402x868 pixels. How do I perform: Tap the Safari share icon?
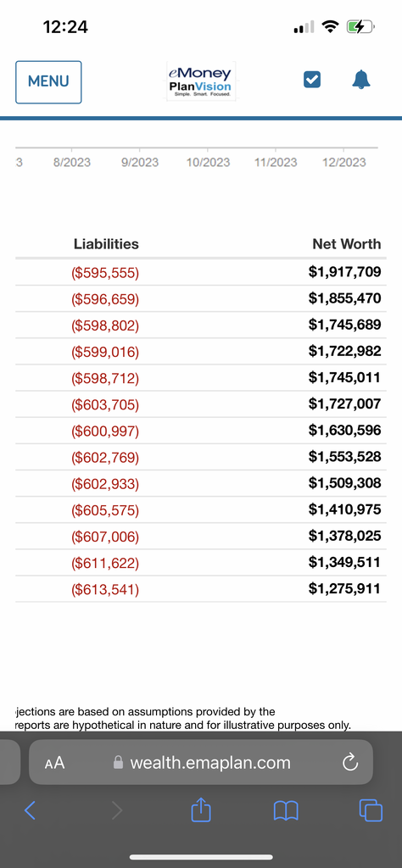tap(200, 810)
